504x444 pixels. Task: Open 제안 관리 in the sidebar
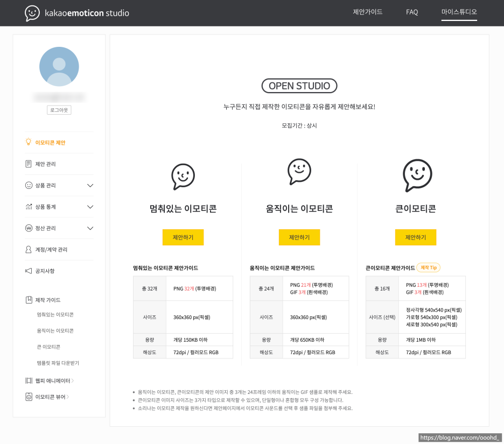pos(45,164)
